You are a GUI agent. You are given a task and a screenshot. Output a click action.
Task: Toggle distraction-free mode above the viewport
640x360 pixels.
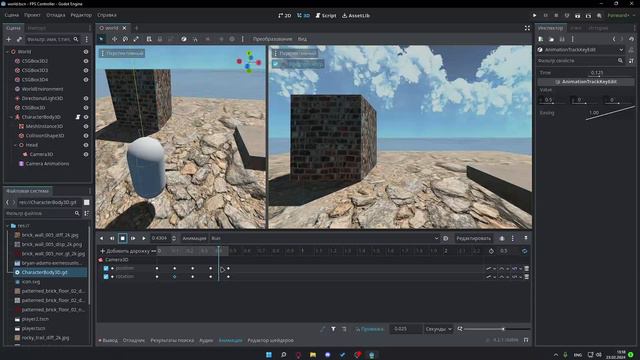(x=527, y=28)
